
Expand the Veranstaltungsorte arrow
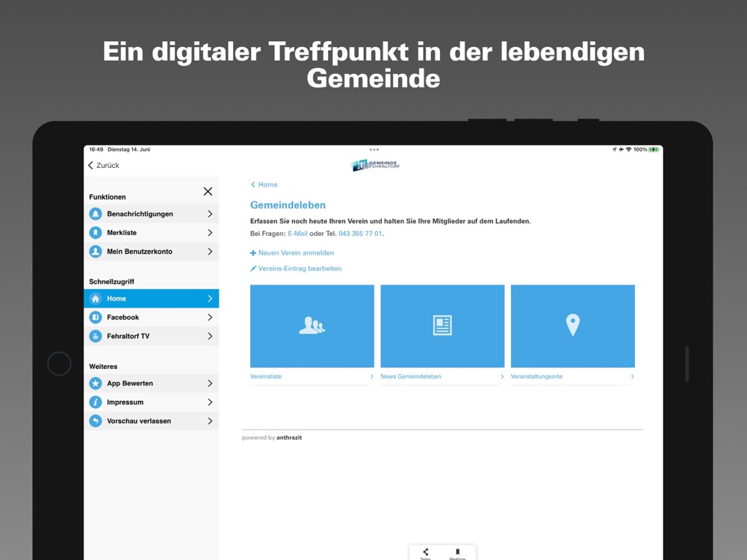632,376
